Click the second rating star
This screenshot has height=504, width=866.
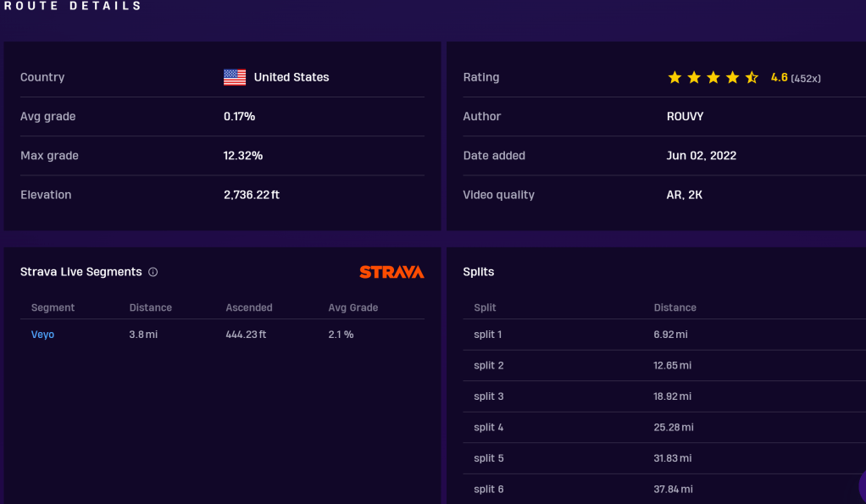[694, 77]
